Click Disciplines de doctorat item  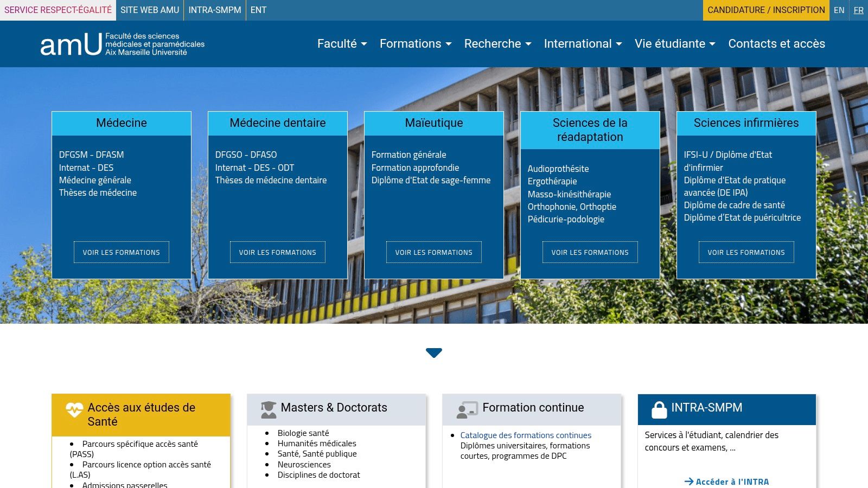[318, 475]
